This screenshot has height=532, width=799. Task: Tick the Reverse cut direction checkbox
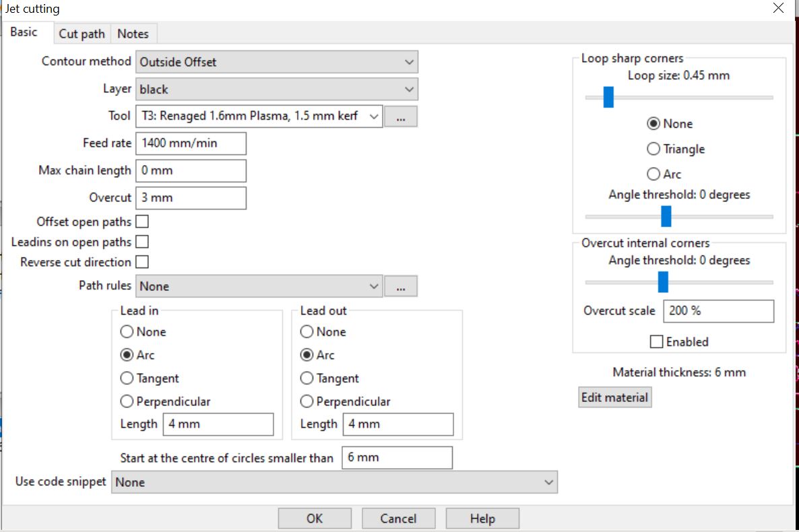[x=142, y=262]
